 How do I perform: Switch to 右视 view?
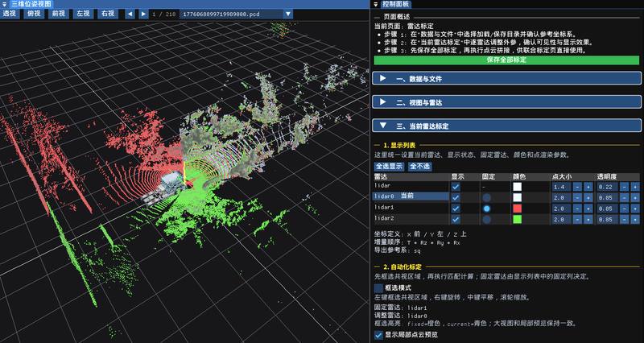pos(107,14)
